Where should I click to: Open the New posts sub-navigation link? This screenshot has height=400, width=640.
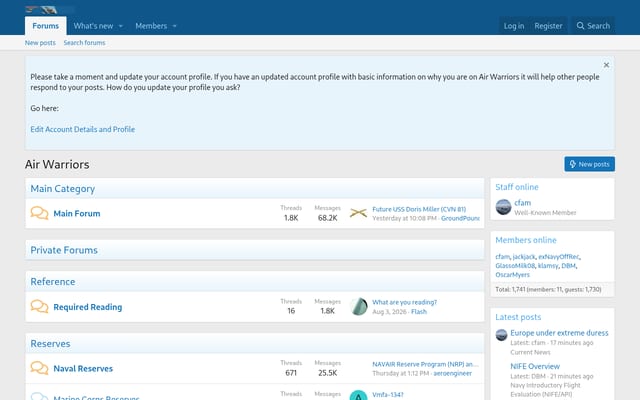click(40, 42)
